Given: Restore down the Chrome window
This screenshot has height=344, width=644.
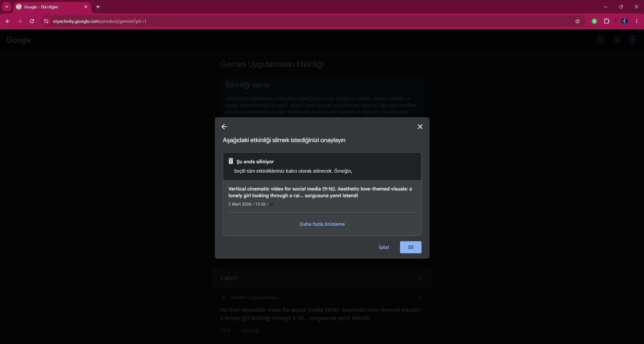Looking at the screenshot, I should point(621,7).
